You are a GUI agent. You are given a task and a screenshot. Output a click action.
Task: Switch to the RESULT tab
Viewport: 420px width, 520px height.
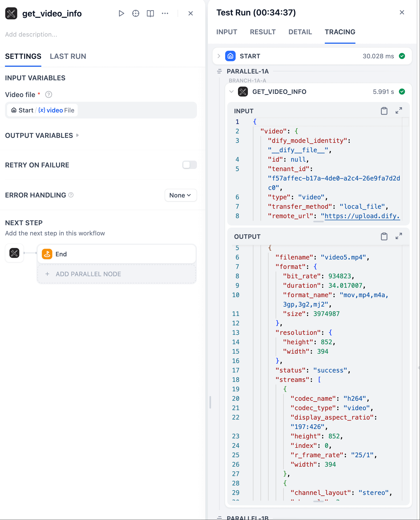click(x=263, y=32)
